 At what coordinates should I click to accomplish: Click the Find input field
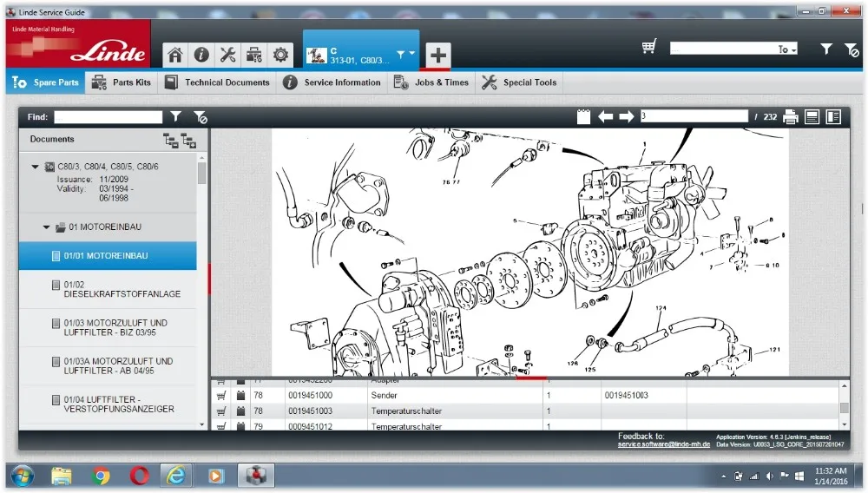coord(108,117)
